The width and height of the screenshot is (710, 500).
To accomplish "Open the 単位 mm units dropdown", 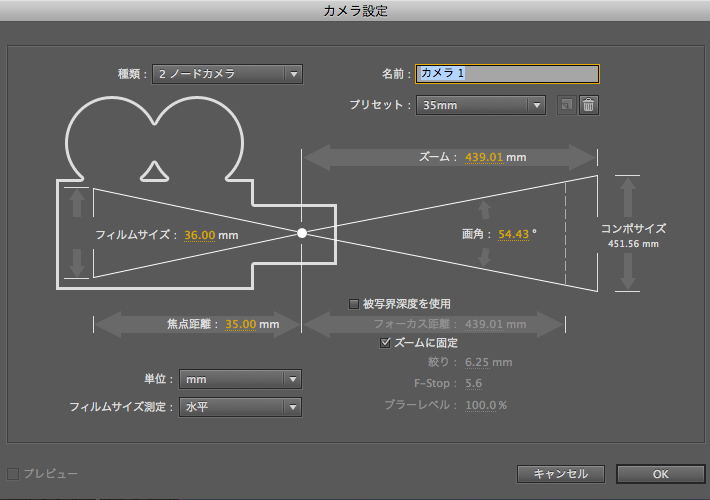I will tap(240, 379).
